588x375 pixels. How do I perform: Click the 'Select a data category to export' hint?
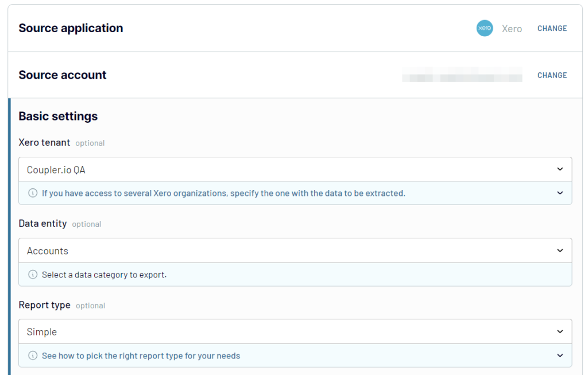pyautogui.click(x=105, y=275)
